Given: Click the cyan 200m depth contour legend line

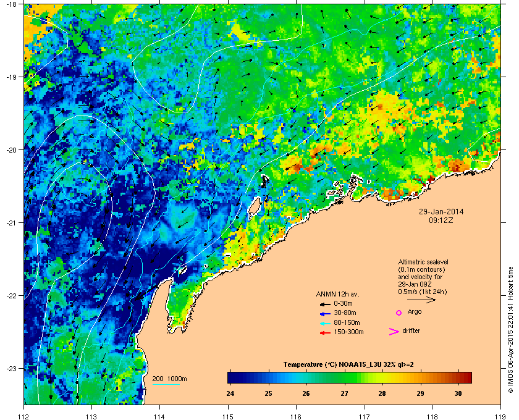Looking at the screenshot, I should pyautogui.click(x=166, y=385).
